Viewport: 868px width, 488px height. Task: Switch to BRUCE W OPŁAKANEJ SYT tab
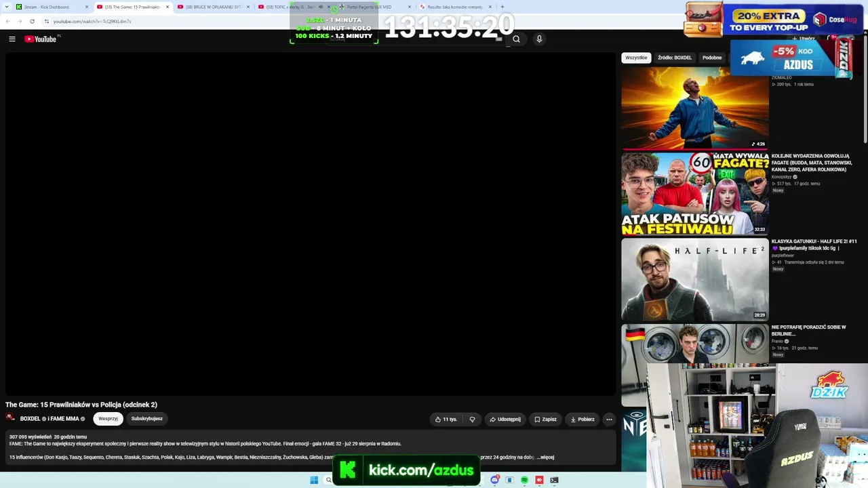(213, 7)
